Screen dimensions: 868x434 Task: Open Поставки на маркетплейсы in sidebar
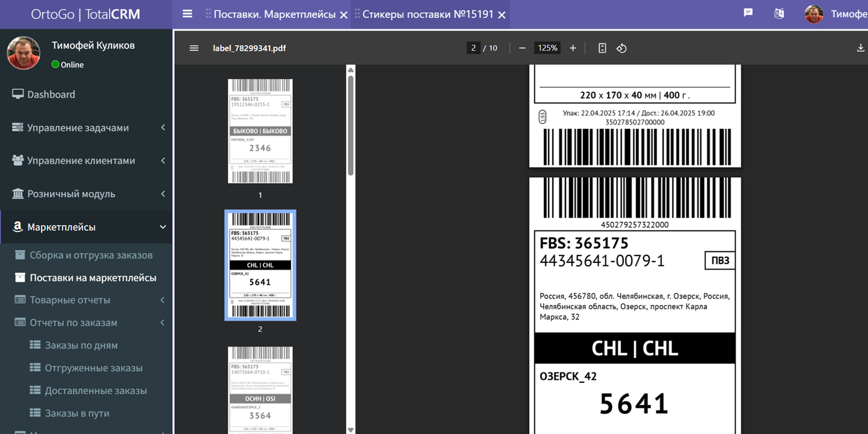click(93, 277)
